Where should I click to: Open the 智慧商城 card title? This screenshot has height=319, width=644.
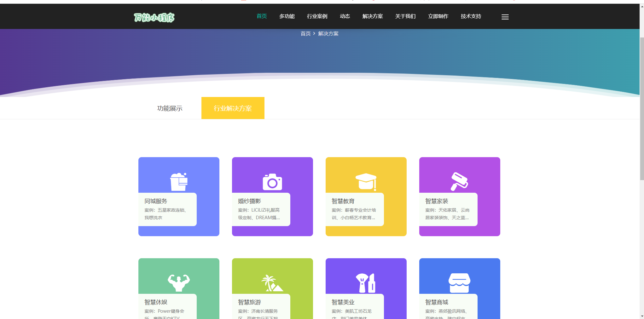[x=437, y=302]
